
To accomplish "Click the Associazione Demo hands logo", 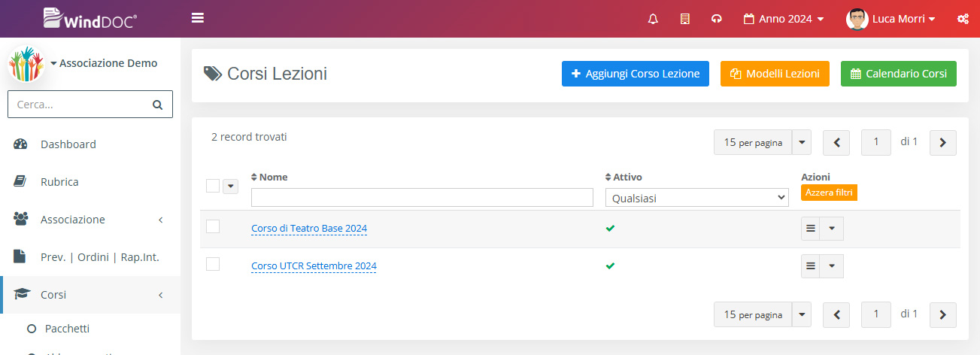I will point(26,64).
